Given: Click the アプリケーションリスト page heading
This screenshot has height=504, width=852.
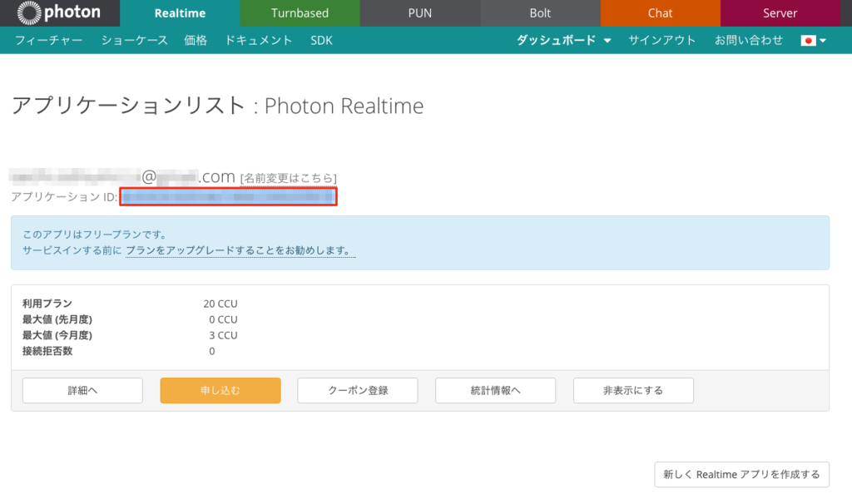Looking at the screenshot, I should tap(217, 106).
